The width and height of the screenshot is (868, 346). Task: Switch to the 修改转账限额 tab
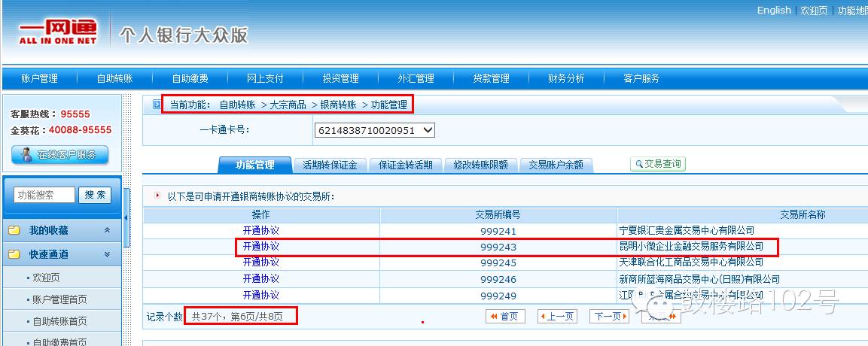(480, 165)
